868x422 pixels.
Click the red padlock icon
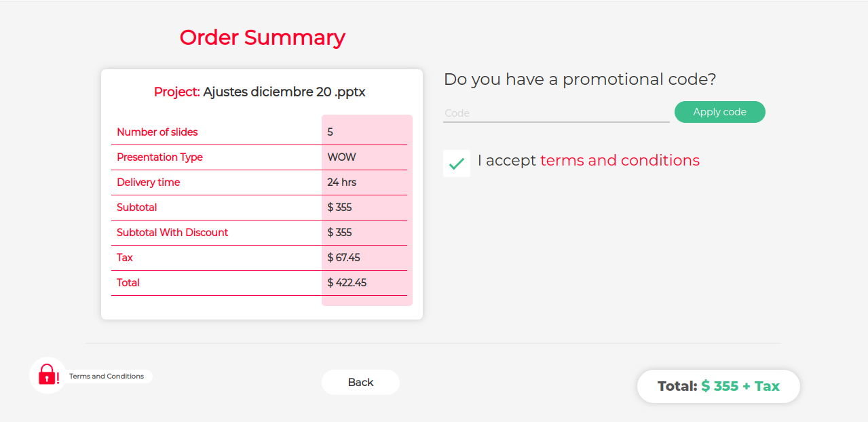pos(48,375)
